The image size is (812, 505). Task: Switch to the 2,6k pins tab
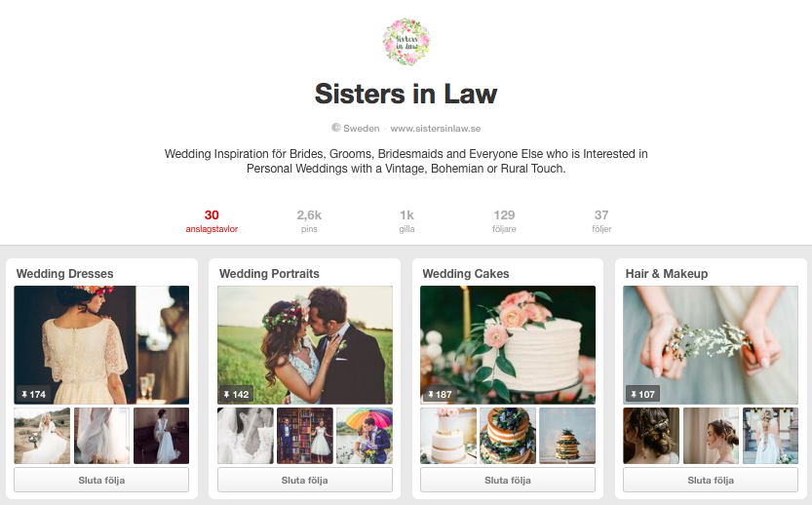point(309,221)
